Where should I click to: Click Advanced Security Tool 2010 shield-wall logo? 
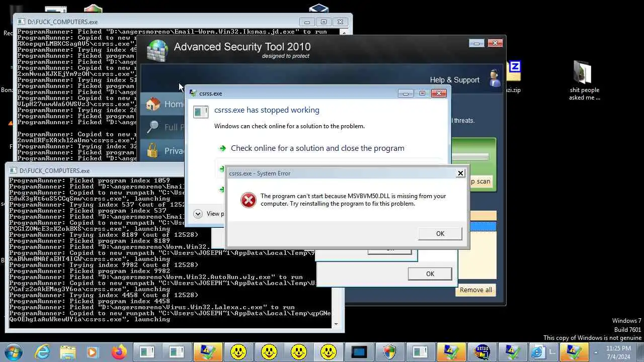pyautogui.click(x=156, y=50)
